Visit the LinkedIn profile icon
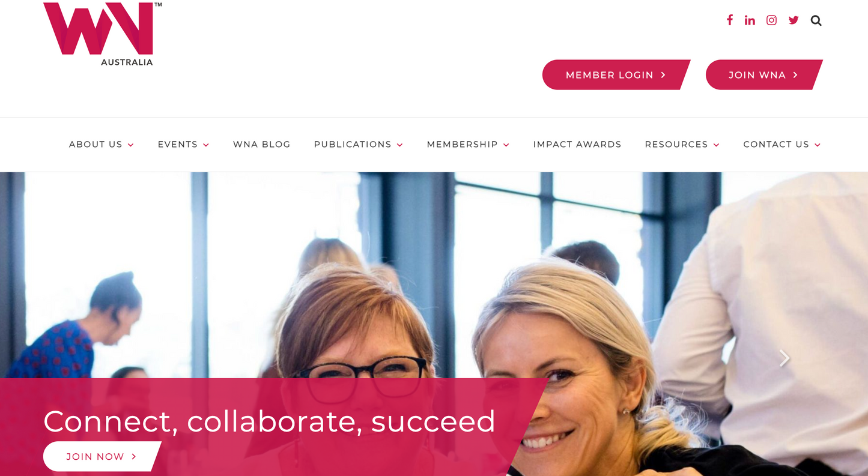Image resolution: width=868 pixels, height=476 pixels. (x=750, y=20)
